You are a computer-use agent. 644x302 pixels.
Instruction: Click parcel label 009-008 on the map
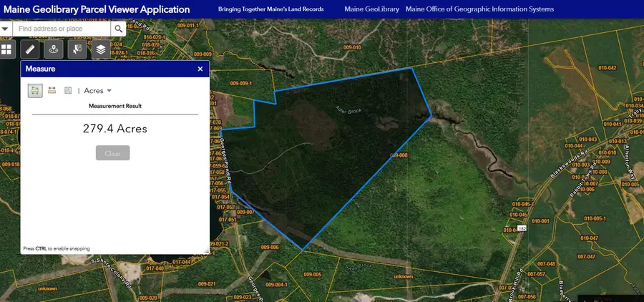(399, 155)
